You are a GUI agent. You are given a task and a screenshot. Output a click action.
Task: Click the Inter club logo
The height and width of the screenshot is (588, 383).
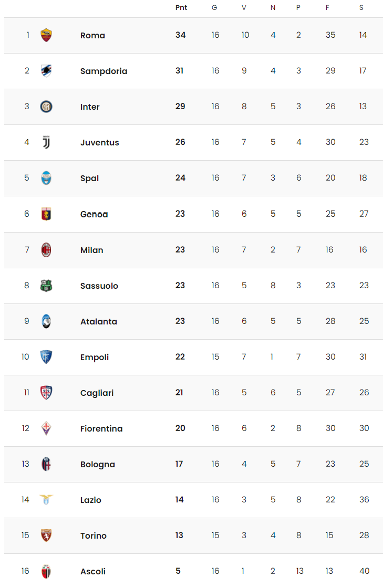click(x=46, y=107)
